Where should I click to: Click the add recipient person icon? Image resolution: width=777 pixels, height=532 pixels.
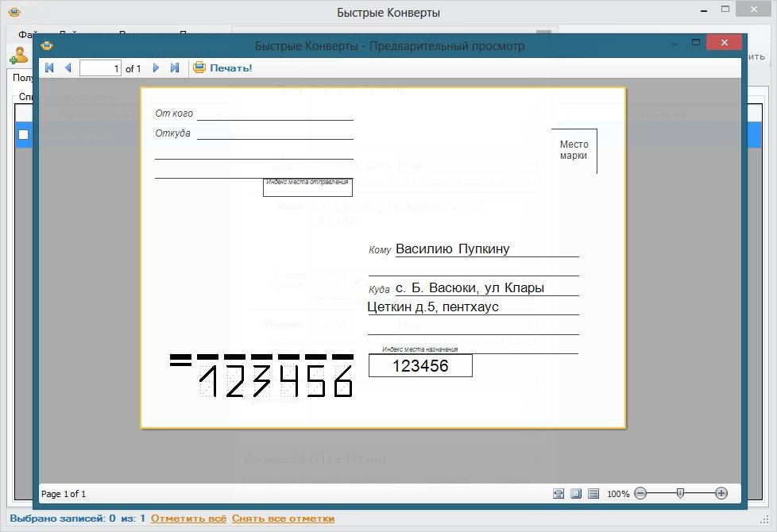click(17, 56)
